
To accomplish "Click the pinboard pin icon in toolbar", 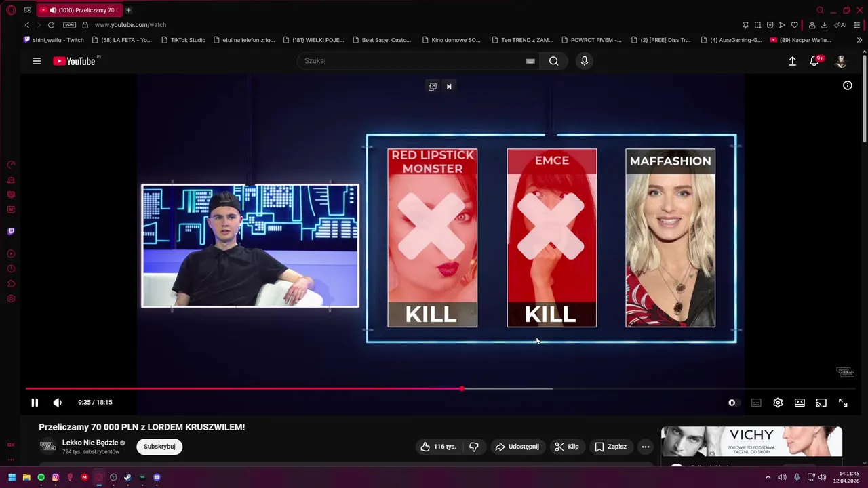I will (x=745, y=25).
